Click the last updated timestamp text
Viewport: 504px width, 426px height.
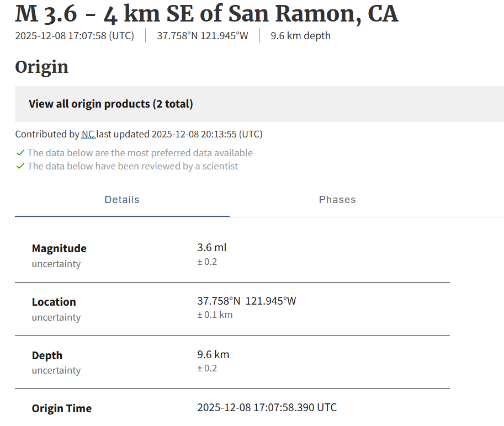coord(207,134)
